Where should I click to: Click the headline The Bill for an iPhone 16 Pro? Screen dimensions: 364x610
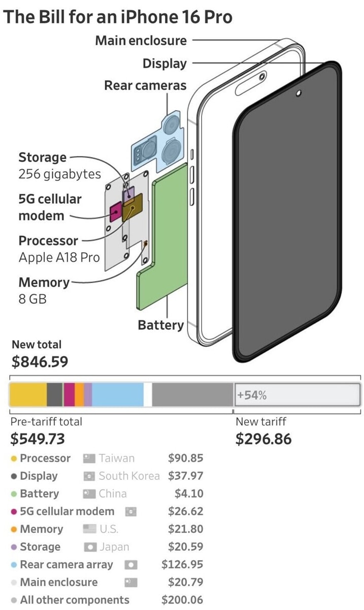[118, 17]
